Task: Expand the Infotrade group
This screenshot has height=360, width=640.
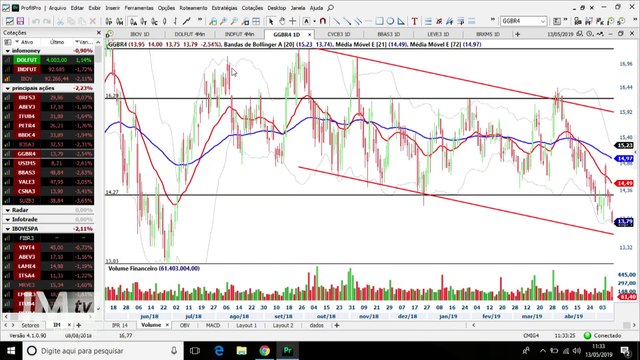Action: [8, 219]
